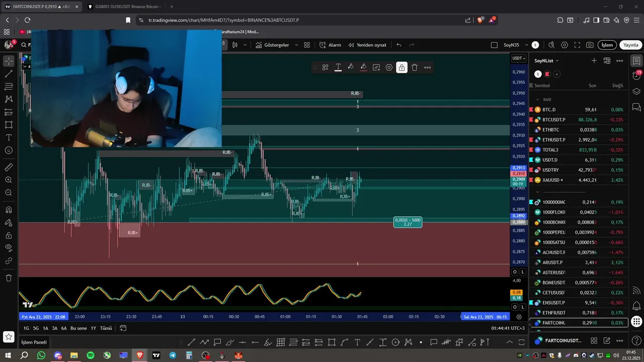Switch to 1G time range
Viewport: 644px width, 362px height.
pyautogui.click(x=26, y=328)
